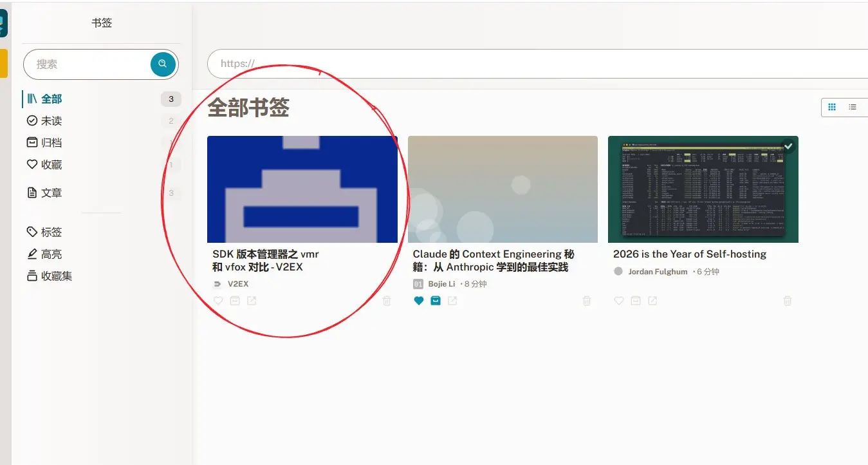This screenshot has width=868, height=465.
Task: Delete the 2026 Self-hosting bookmark
Action: tap(788, 301)
